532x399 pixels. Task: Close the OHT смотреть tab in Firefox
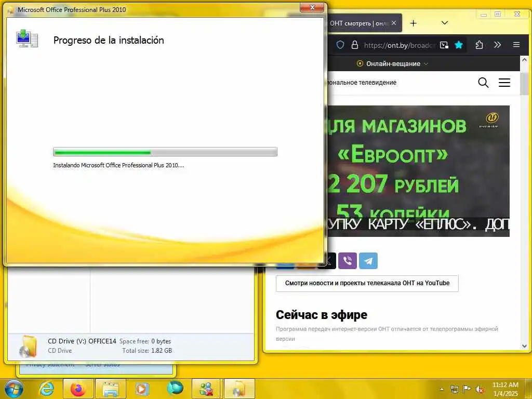click(x=394, y=23)
